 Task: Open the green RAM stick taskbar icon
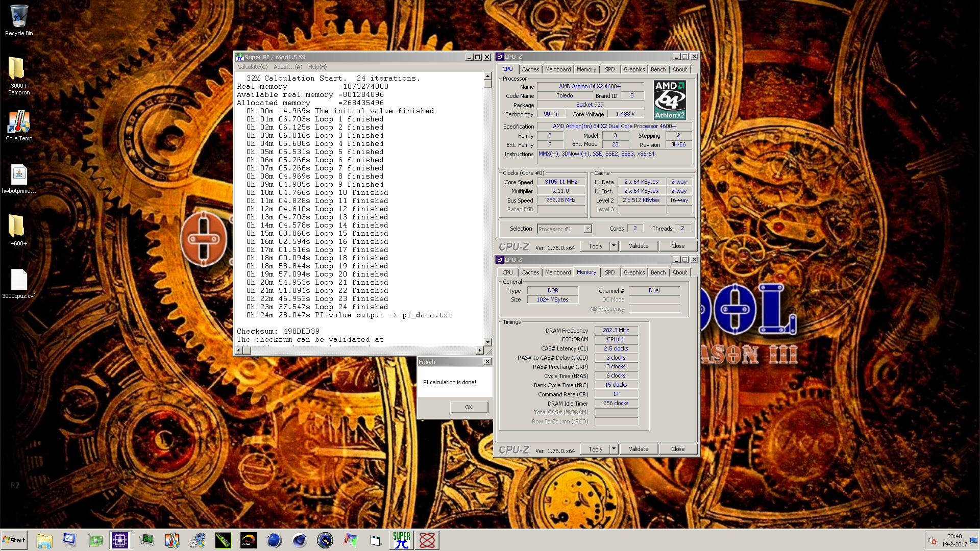point(223,540)
